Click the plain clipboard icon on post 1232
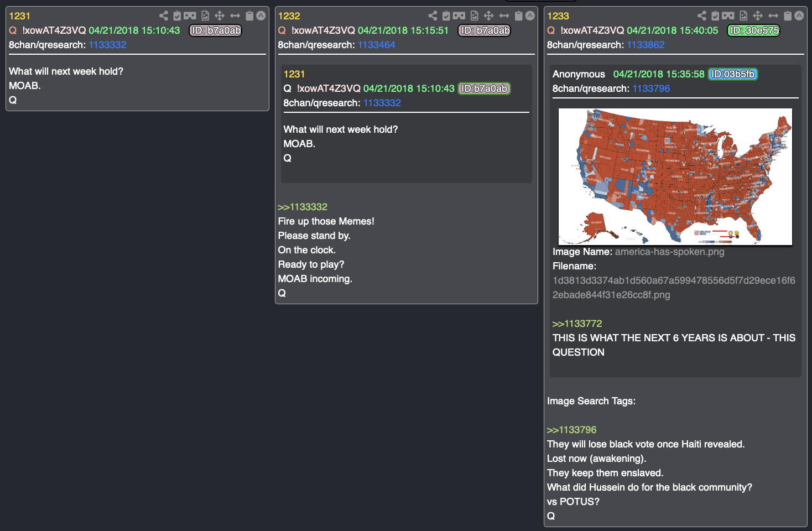Screen dimensions: 812x531 519,15
